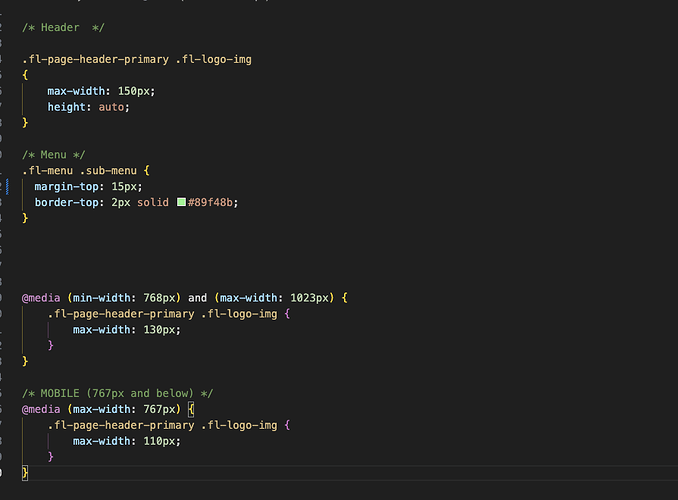Click the .fl-menu selector text
The height and width of the screenshot is (500, 678).
point(44,170)
